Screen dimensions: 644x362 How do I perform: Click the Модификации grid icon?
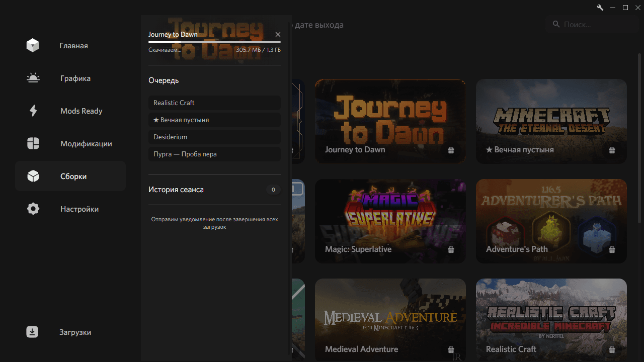[x=33, y=144]
